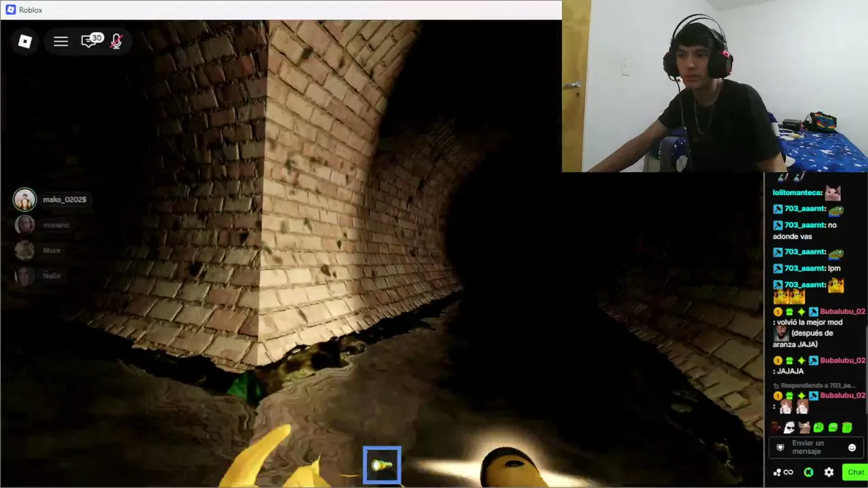The image size is (868, 488).
Task: Click the skull emote in the quick-emote row
Action: [x=789, y=428]
